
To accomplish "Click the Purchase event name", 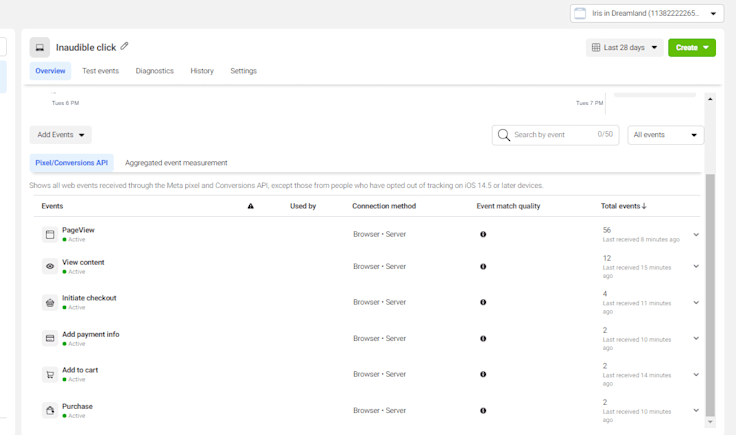I will [77, 406].
